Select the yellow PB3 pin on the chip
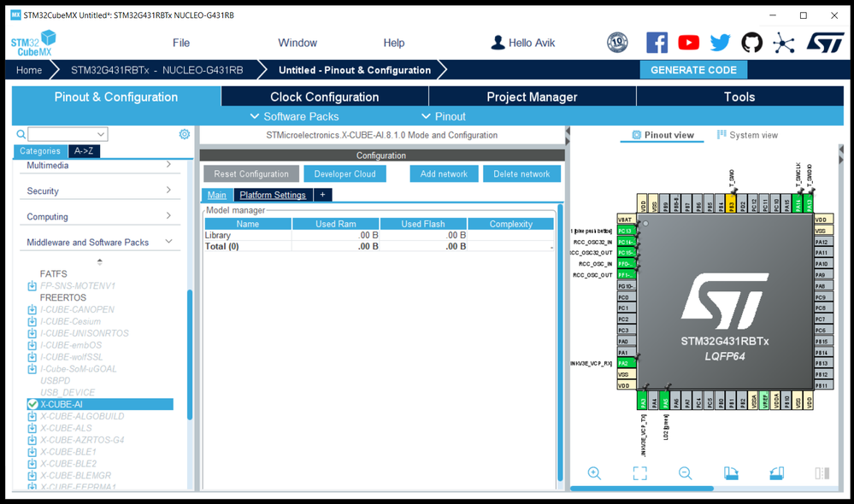Screen dimensions: 854x504 click(x=731, y=203)
